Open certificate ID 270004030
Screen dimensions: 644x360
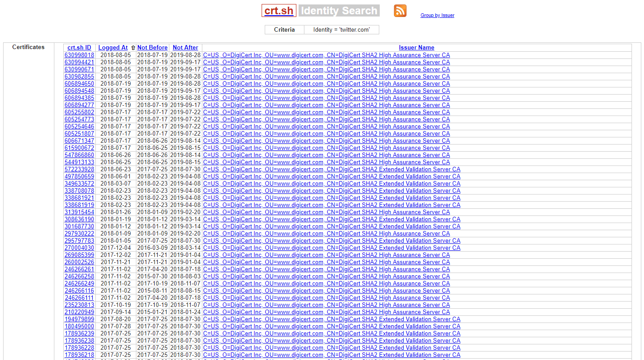point(79,248)
